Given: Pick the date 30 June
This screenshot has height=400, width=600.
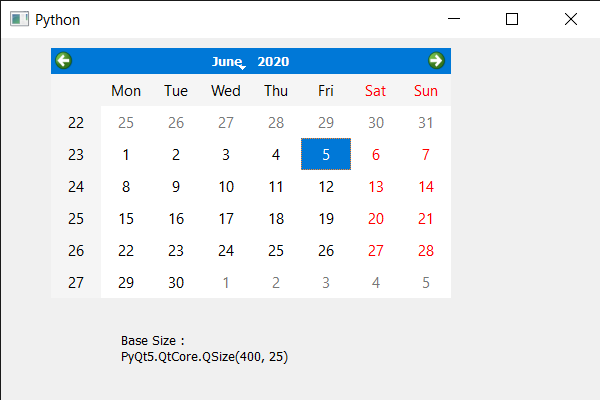Looking at the screenshot, I should pos(176,283).
